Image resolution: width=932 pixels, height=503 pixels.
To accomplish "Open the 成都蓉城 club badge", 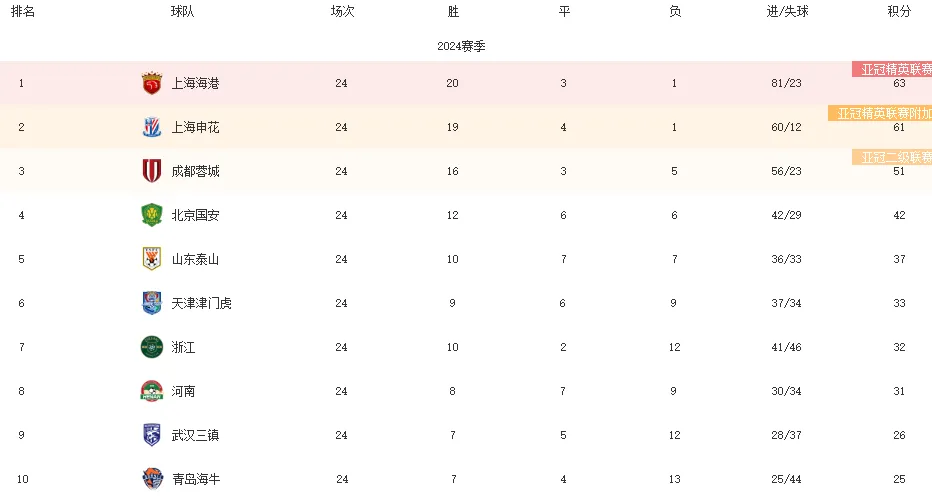I will click(152, 171).
